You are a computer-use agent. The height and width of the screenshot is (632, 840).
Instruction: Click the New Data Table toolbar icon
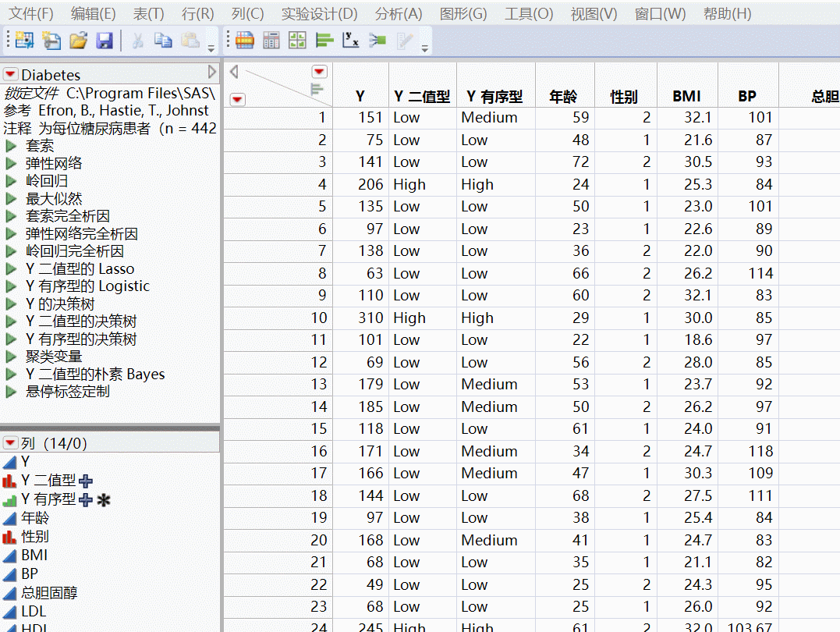[x=24, y=41]
